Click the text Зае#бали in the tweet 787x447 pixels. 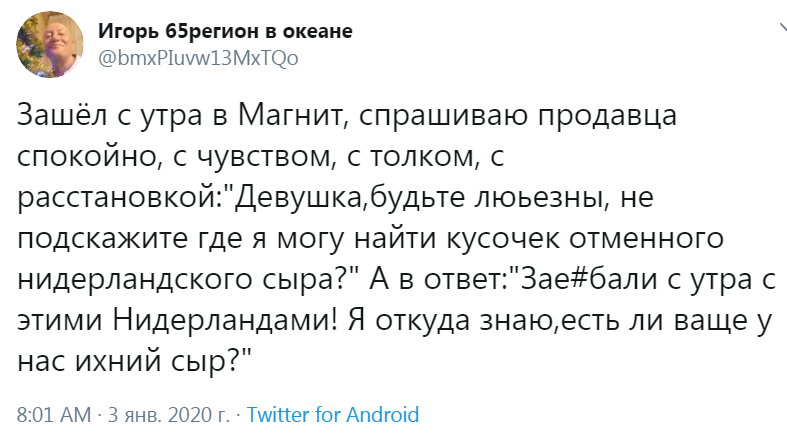(589, 279)
